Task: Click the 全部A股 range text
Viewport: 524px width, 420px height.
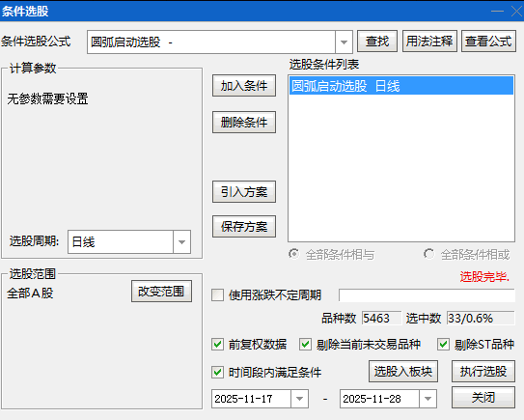Action: 30,293
